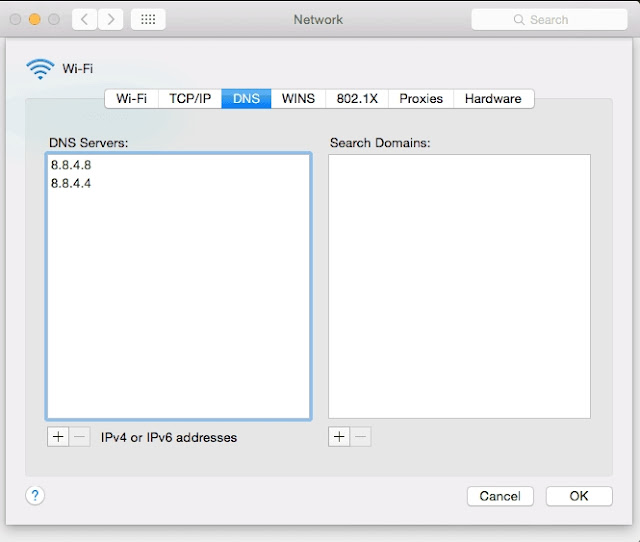Switch to the WINS tab
640x542 pixels.
pos(298,98)
